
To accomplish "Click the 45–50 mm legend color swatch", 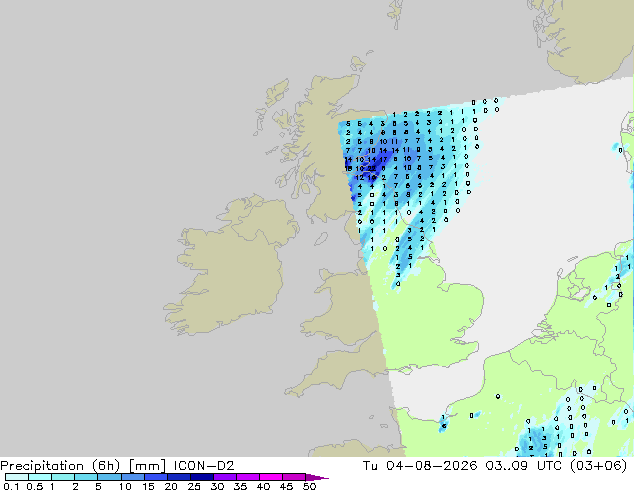I will click(x=294, y=477).
